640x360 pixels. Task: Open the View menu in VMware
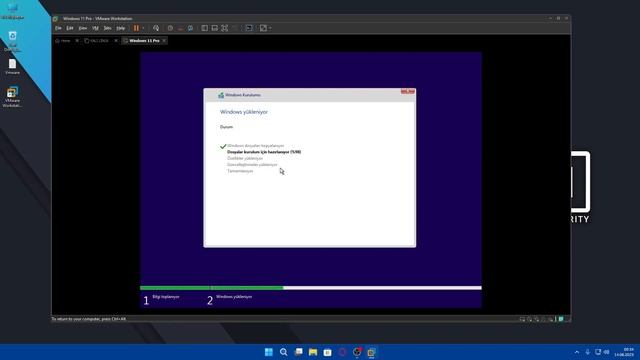click(83, 28)
